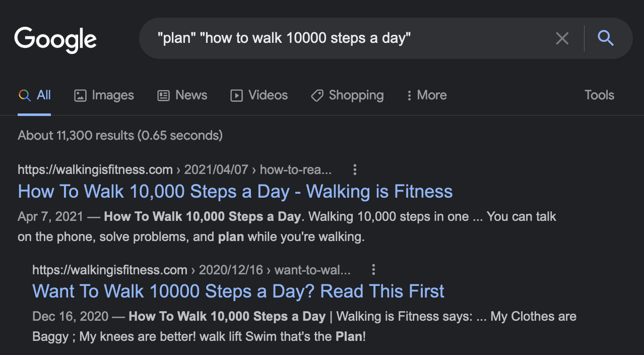644x355 pixels.
Task: Click the second result's walkingisfitness.com URL
Action: point(109,270)
